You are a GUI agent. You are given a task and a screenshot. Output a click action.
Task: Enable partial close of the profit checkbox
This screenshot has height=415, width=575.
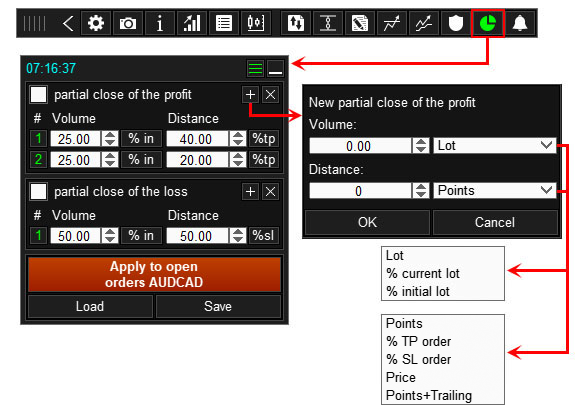coord(39,95)
